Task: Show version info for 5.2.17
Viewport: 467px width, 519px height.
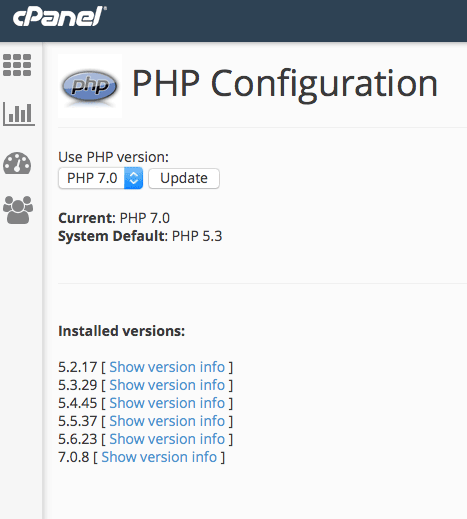Action: tap(167, 367)
